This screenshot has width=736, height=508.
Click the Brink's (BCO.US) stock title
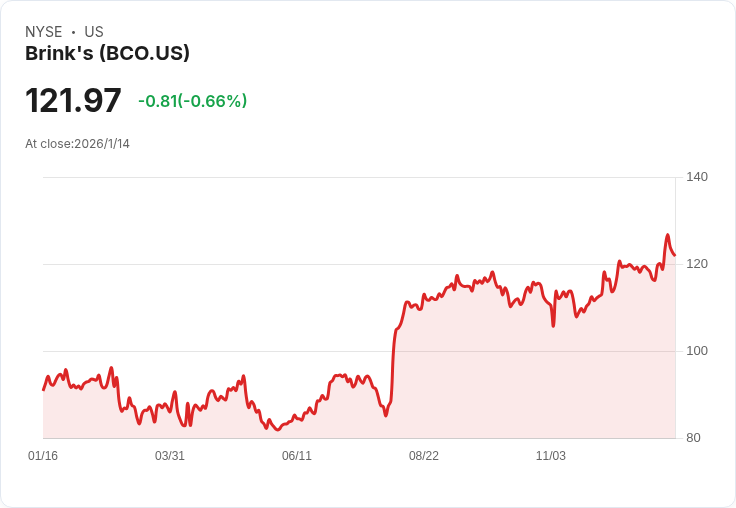pyautogui.click(x=107, y=54)
